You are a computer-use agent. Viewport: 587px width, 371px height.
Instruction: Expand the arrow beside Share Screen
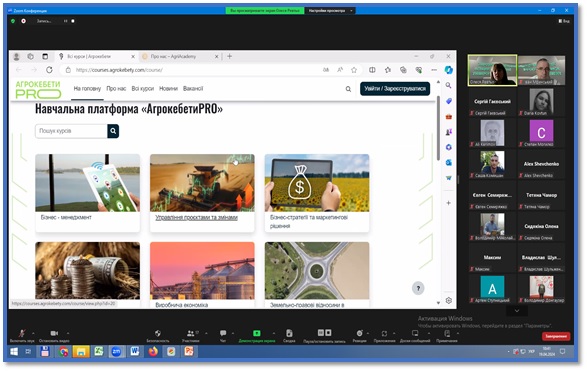point(274,333)
